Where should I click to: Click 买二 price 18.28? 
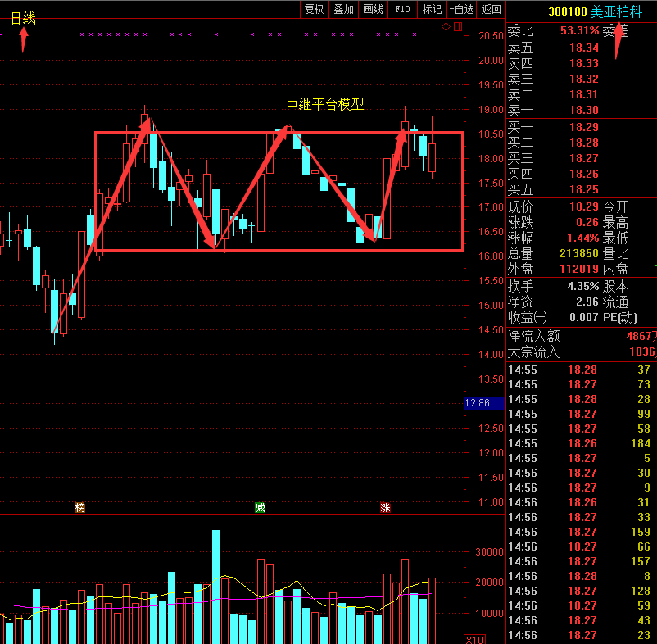click(x=584, y=143)
